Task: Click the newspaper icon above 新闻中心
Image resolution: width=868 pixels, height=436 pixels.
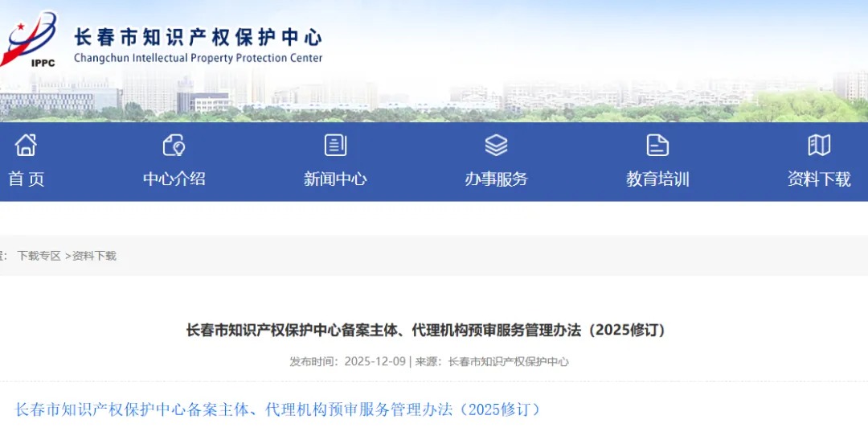Action: click(x=335, y=146)
